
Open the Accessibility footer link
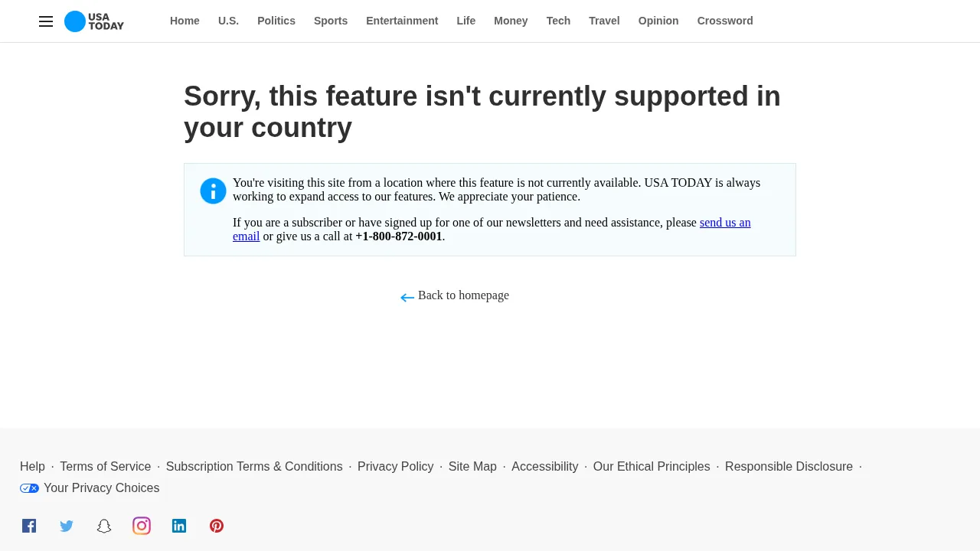click(544, 467)
